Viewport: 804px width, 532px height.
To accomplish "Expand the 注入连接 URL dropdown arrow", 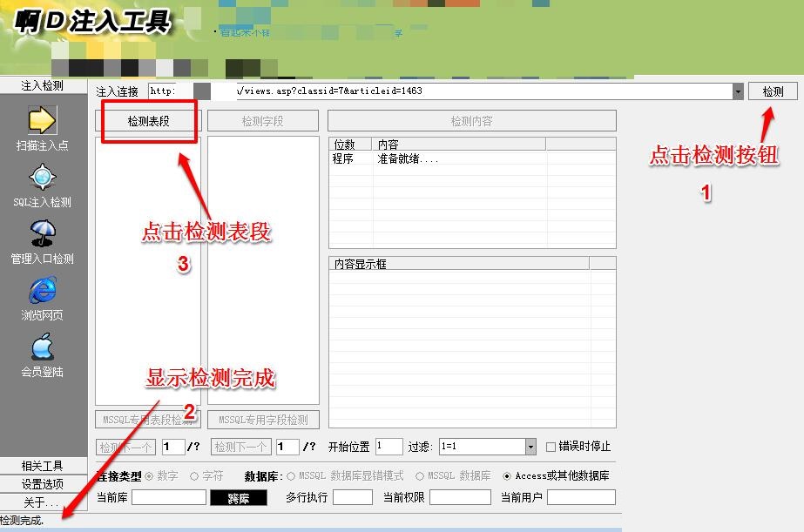I will pyautogui.click(x=738, y=91).
